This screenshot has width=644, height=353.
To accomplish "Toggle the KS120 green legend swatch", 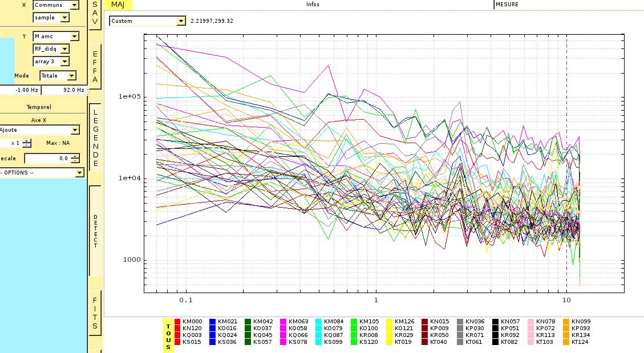I will (354, 342).
